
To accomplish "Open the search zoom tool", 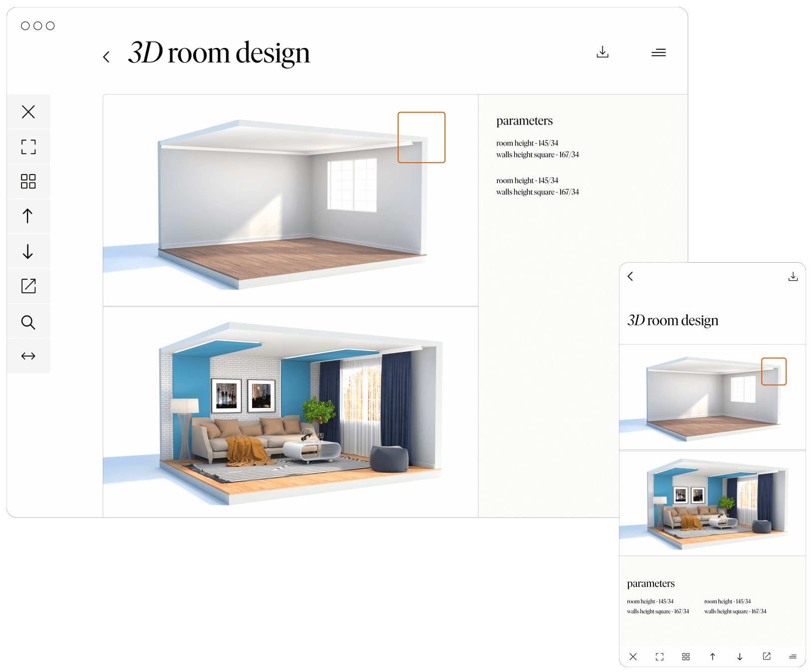I will pos(28,322).
